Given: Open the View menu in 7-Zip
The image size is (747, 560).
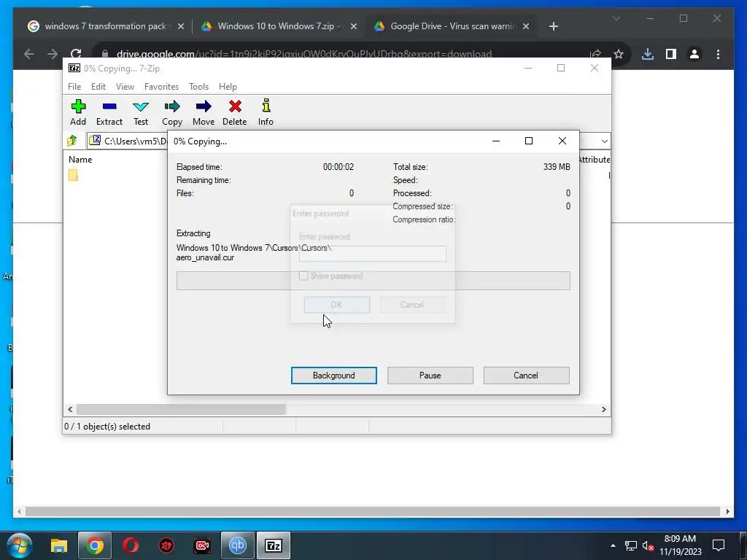Looking at the screenshot, I should [125, 87].
